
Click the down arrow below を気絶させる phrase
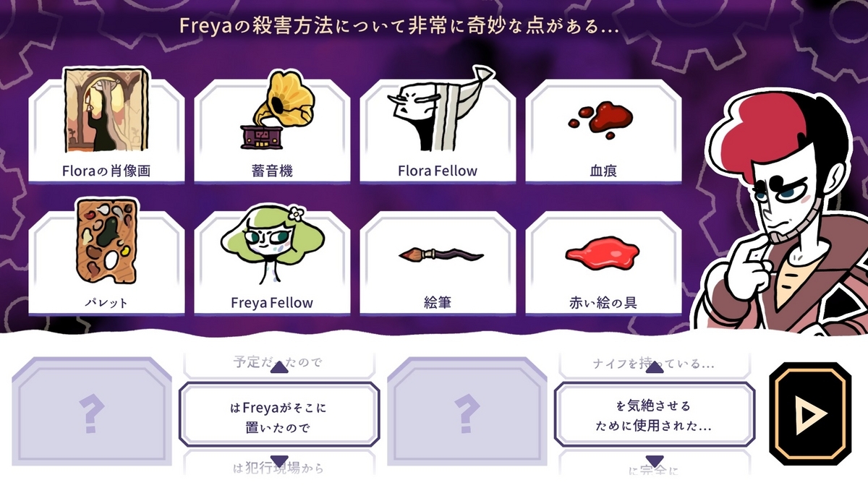click(x=655, y=461)
